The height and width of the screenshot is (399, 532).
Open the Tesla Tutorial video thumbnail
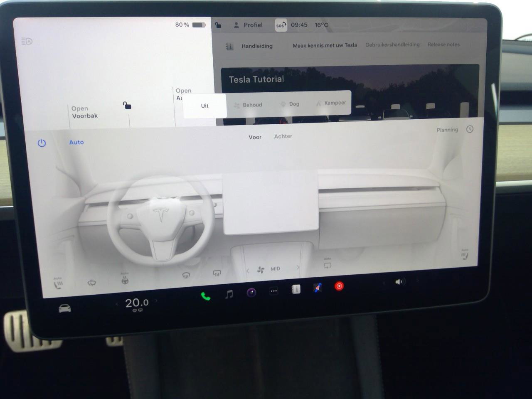pos(350,94)
